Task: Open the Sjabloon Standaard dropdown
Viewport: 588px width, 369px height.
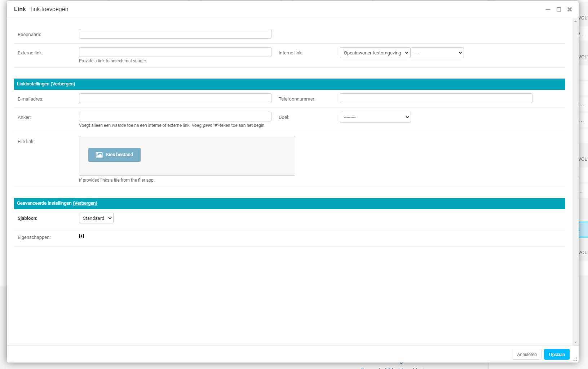Action: 96,218
